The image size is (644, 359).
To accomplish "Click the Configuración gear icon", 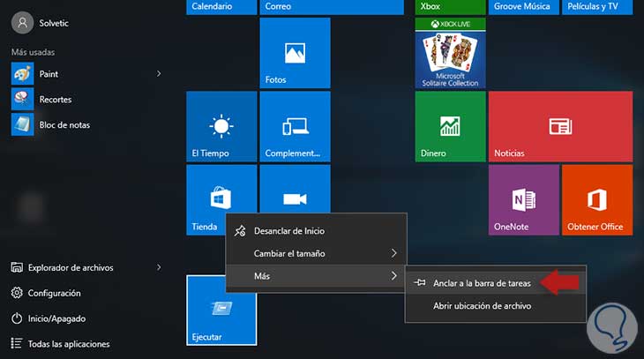I will point(17,293).
